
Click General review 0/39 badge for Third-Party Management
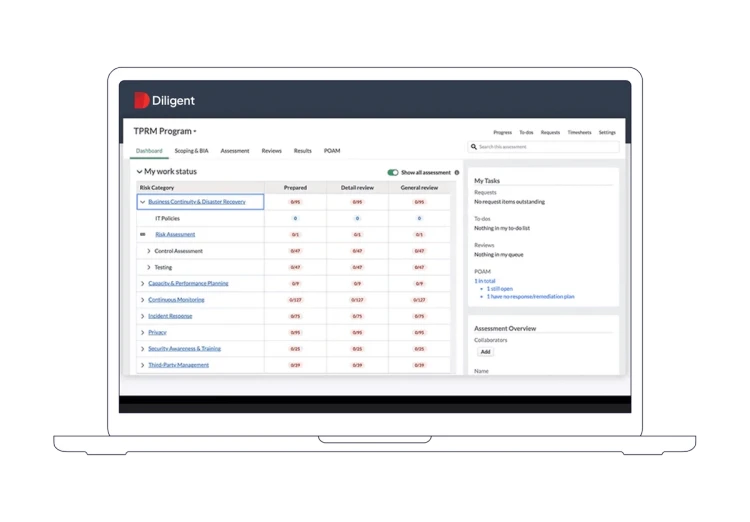pos(419,366)
